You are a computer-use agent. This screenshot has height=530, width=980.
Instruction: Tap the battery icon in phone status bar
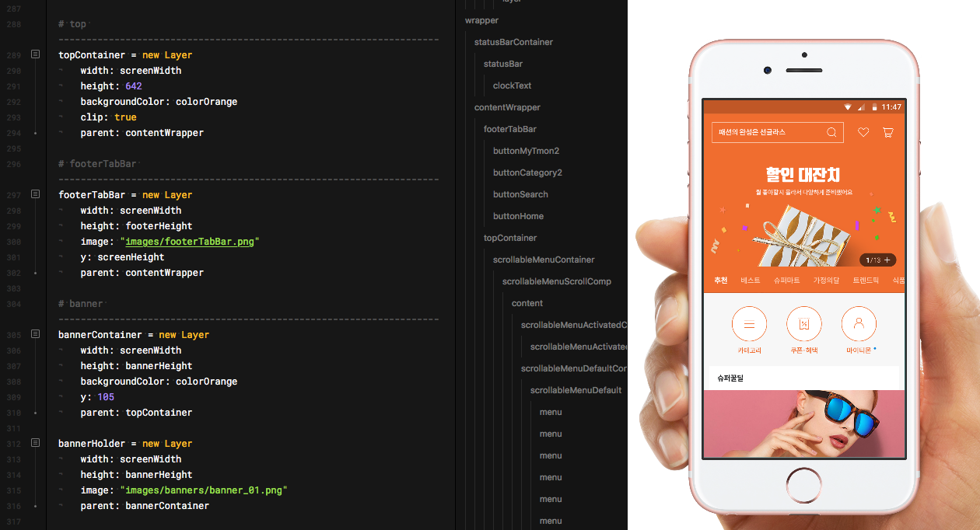click(x=875, y=106)
